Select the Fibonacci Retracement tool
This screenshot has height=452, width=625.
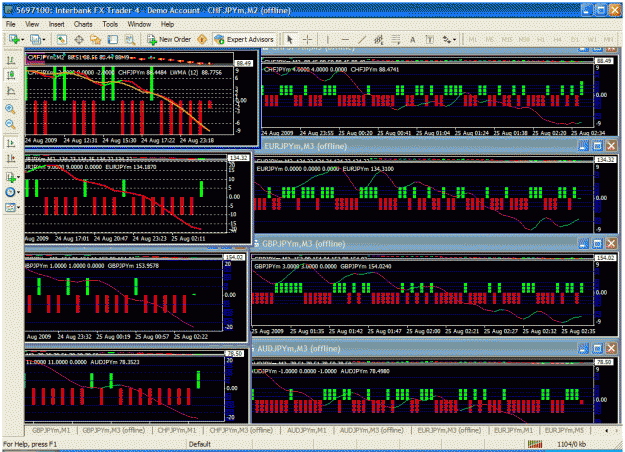[395, 39]
